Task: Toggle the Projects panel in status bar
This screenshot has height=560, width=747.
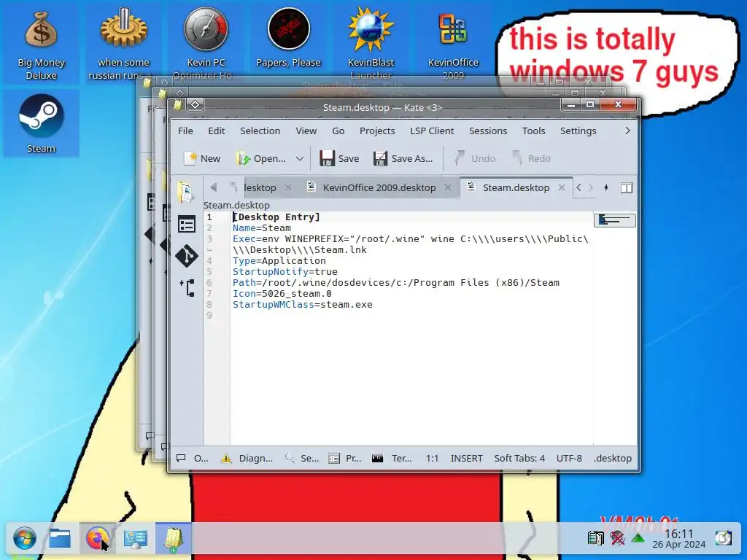Action: (x=345, y=458)
